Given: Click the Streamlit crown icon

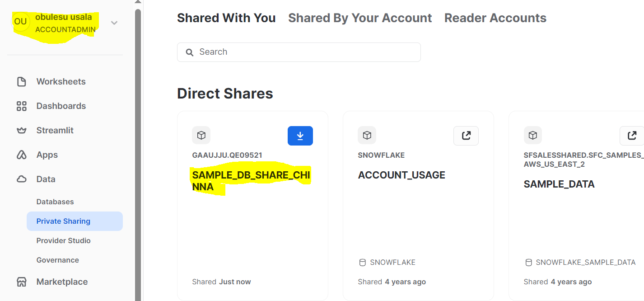Looking at the screenshot, I should coord(21,131).
